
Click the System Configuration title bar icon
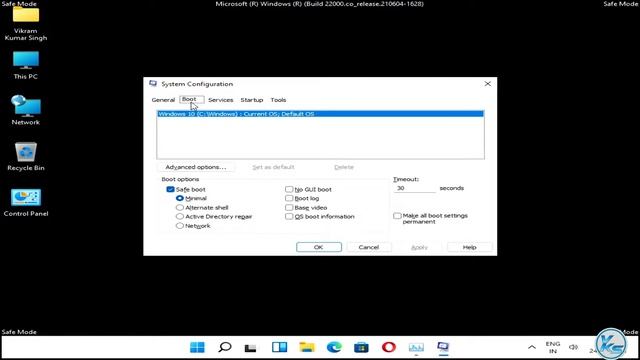coord(153,84)
